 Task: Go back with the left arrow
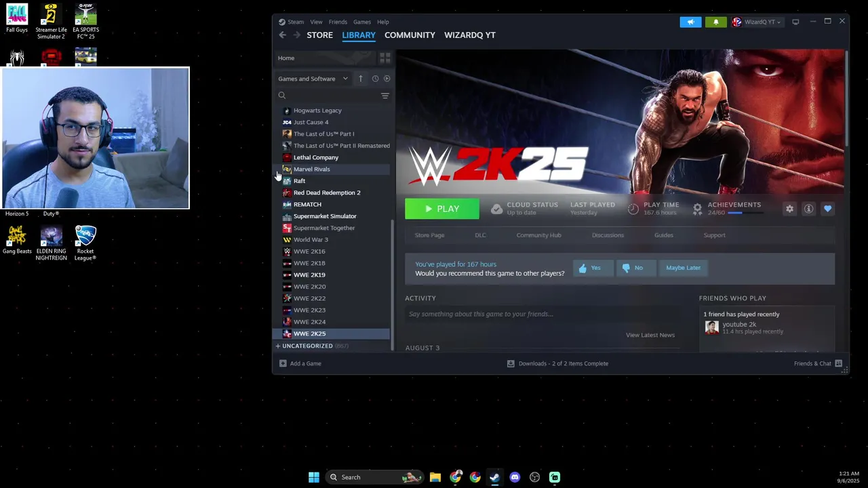(282, 35)
